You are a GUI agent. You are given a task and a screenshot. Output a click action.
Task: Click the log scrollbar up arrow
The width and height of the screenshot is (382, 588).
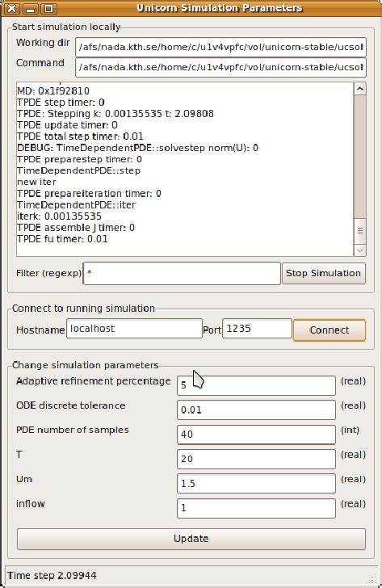point(360,89)
